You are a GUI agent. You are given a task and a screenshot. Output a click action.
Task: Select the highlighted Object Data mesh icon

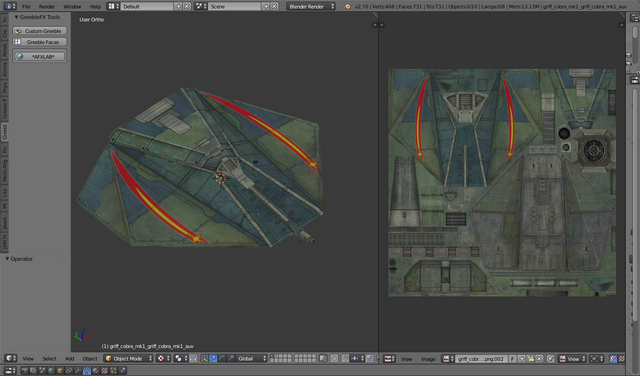click(x=87, y=370)
